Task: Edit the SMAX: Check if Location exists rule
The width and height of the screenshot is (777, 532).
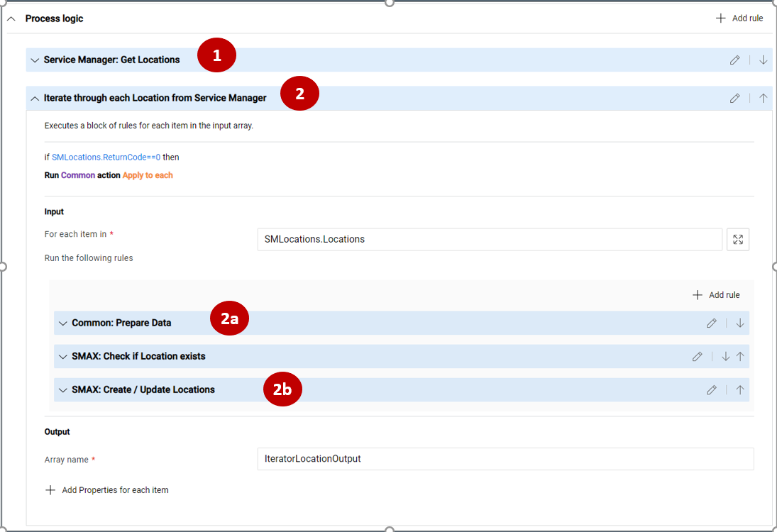Action: coord(696,356)
